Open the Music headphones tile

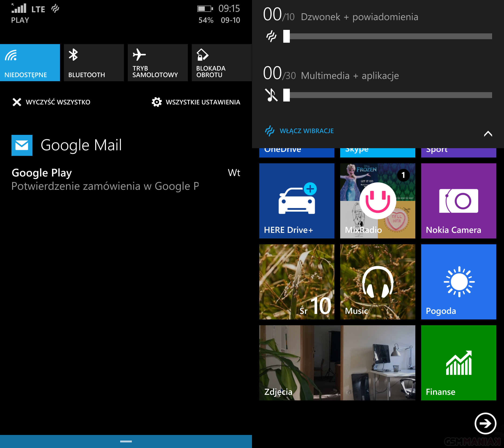point(378,282)
